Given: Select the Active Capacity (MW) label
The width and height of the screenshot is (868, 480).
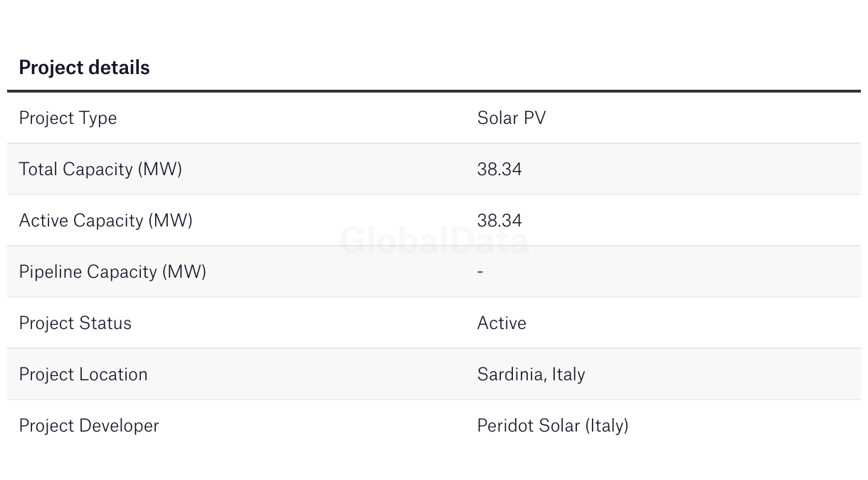Looking at the screenshot, I should click(105, 221).
